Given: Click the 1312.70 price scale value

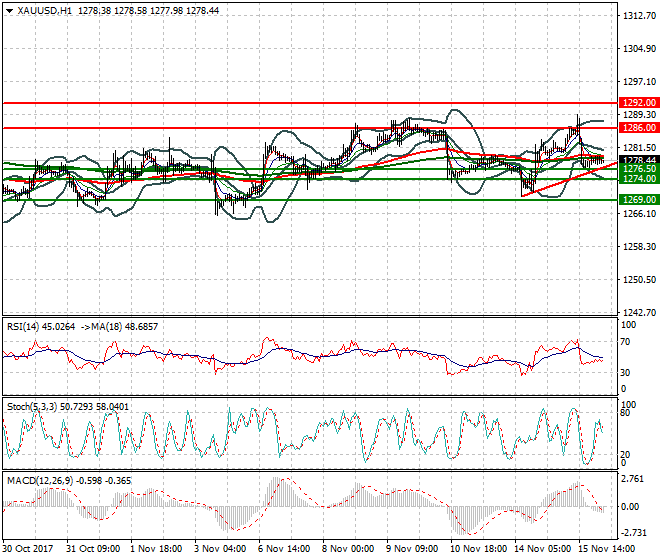Looking at the screenshot, I should coord(639,16).
